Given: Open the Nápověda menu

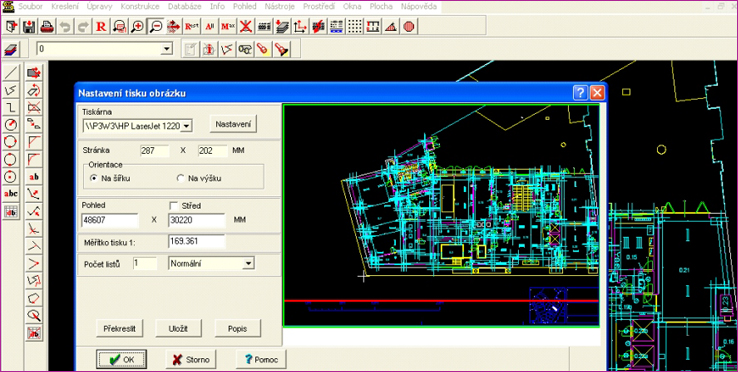Looking at the screenshot, I should click(x=418, y=7).
